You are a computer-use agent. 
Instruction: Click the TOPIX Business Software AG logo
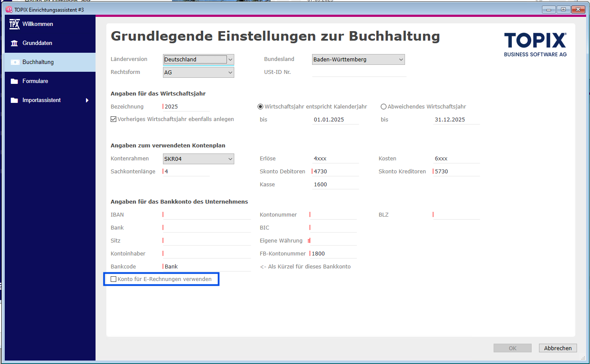535,44
